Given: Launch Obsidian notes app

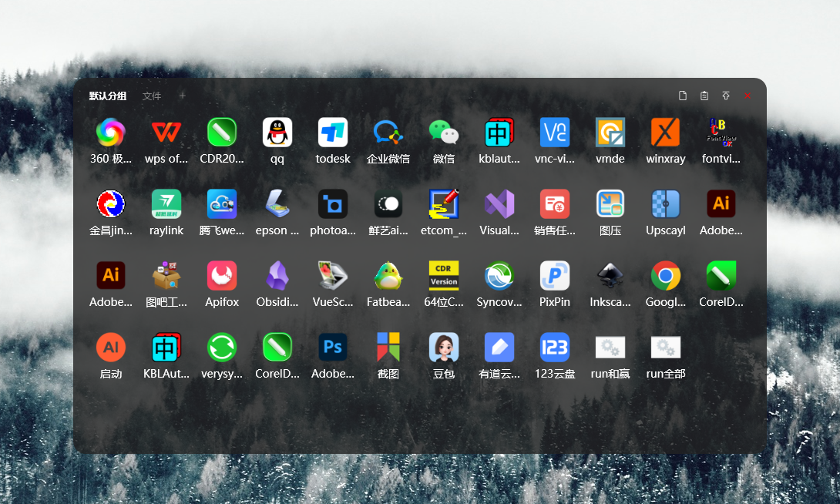Looking at the screenshot, I should (277, 276).
